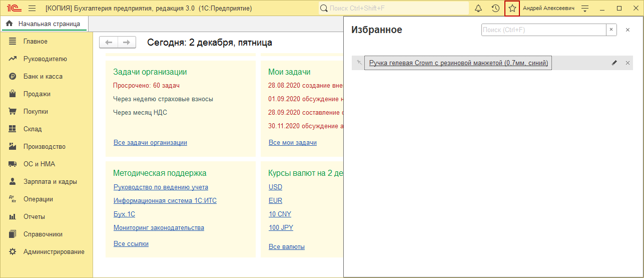Clear the Favorites search field
The width and height of the screenshot is (644, 278).
(x=611, y=30)
